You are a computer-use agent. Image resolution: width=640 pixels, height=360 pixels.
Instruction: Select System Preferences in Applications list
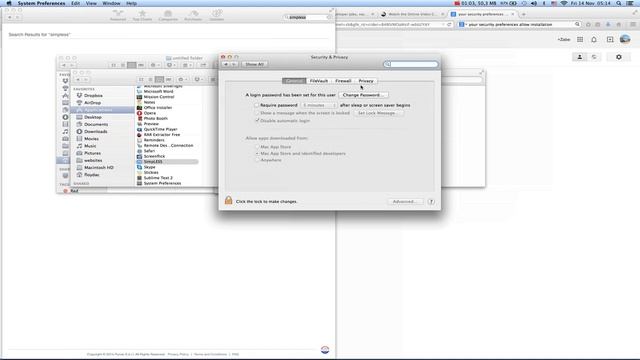(162, 183)
